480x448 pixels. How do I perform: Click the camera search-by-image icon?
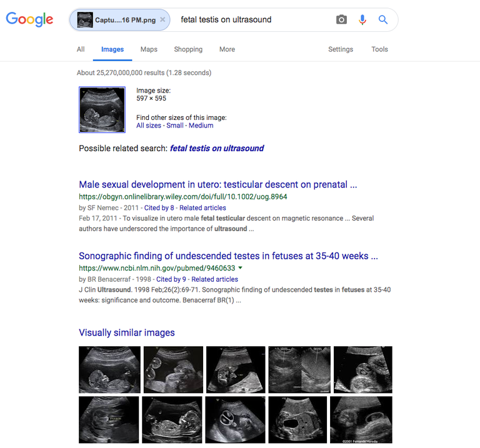pyautogui.click(x=341, y=20)
